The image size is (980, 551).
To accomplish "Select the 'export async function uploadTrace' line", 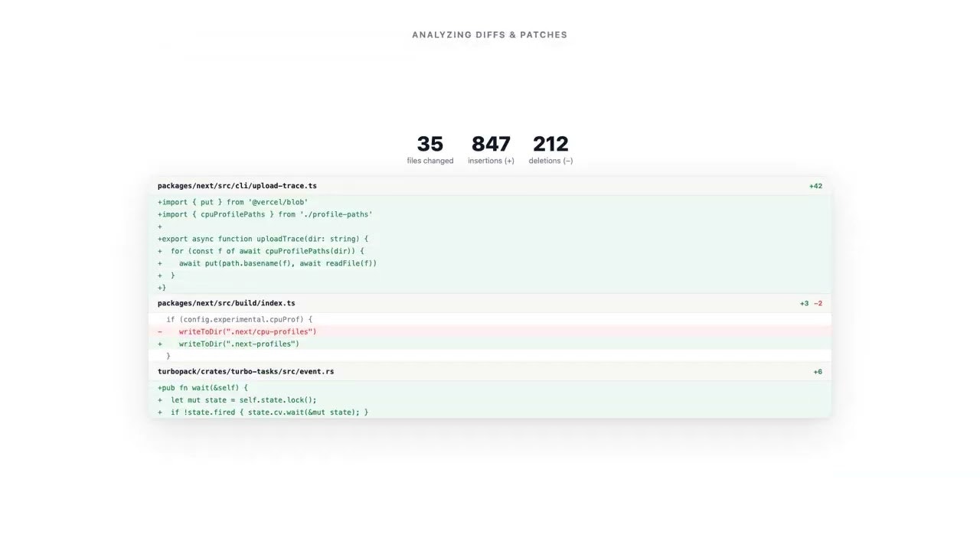I will pyautogui.click(x=490, y=239).
